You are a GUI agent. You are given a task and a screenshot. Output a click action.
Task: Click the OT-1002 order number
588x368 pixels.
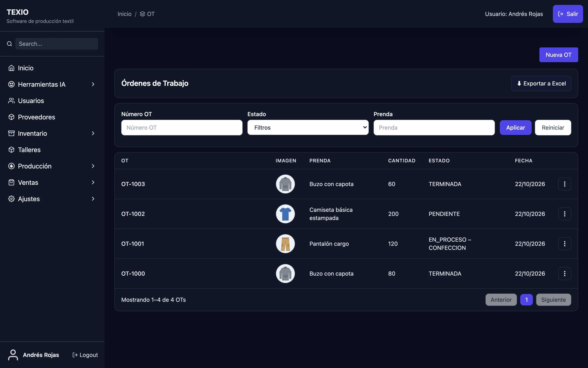(x=133, y=214)
